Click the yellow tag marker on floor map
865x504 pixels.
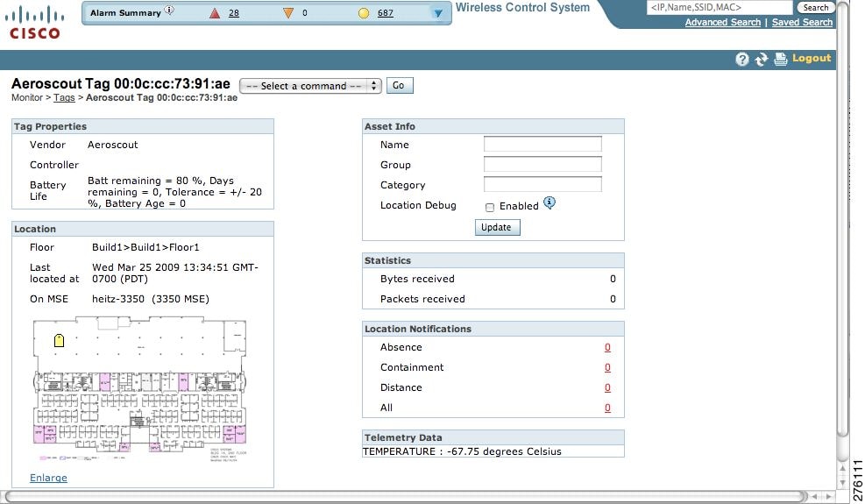point(59,341)
